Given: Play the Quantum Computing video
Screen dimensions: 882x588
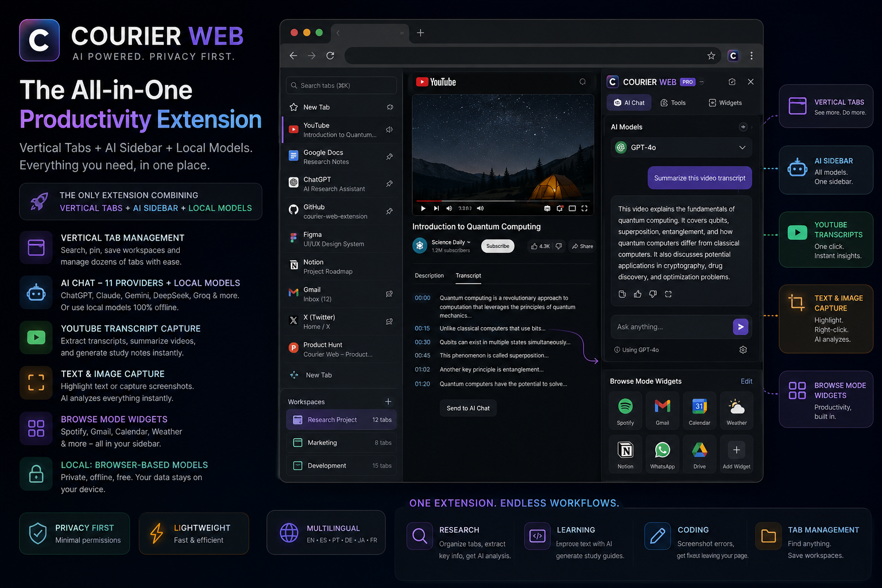Looking at the screenshot, I should point(423,208).
